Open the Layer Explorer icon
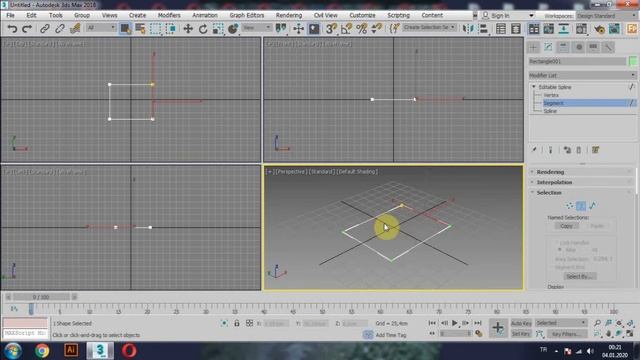 pyautogui.click(x=516, y=29)
